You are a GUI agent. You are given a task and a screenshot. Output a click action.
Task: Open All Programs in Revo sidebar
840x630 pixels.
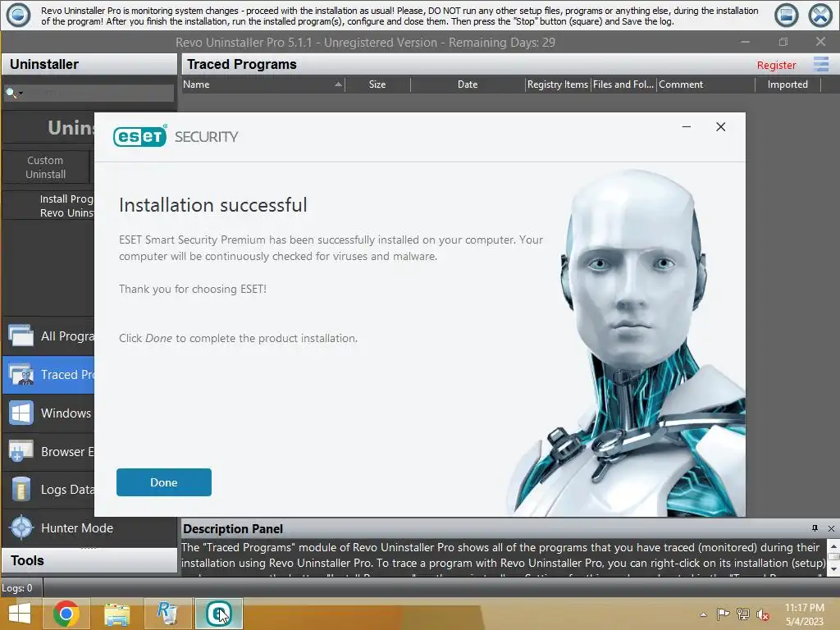[x=49, y=336]
